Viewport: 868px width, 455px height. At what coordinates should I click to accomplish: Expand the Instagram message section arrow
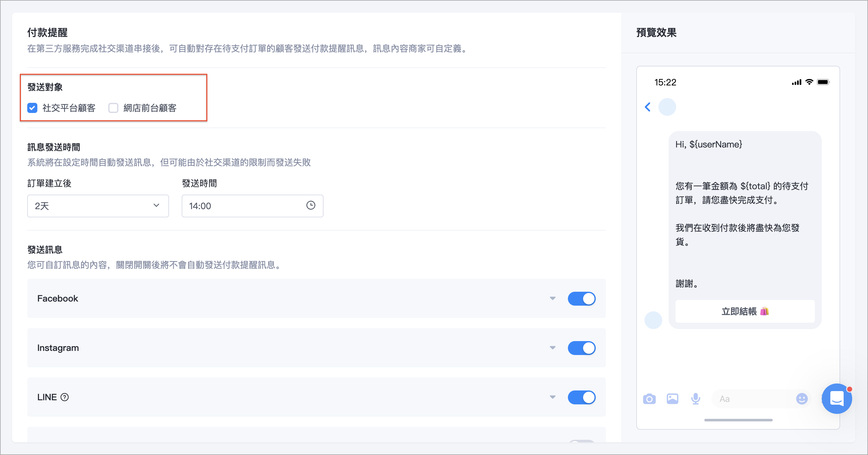coord(552,348)
